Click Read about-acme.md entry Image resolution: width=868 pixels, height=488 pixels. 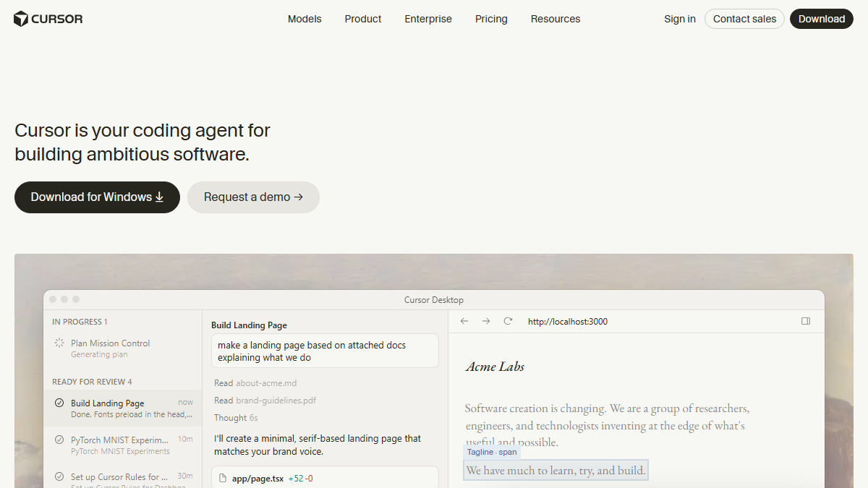coord(255,383)
